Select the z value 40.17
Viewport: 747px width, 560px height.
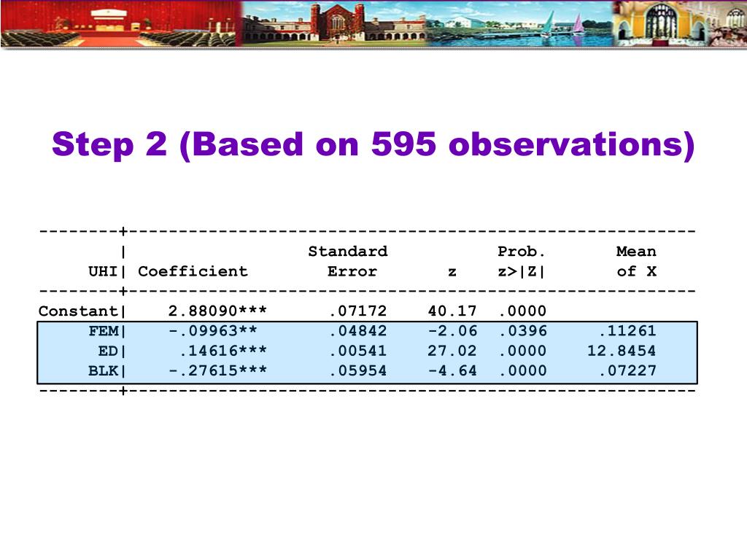[x=452, y=311]
